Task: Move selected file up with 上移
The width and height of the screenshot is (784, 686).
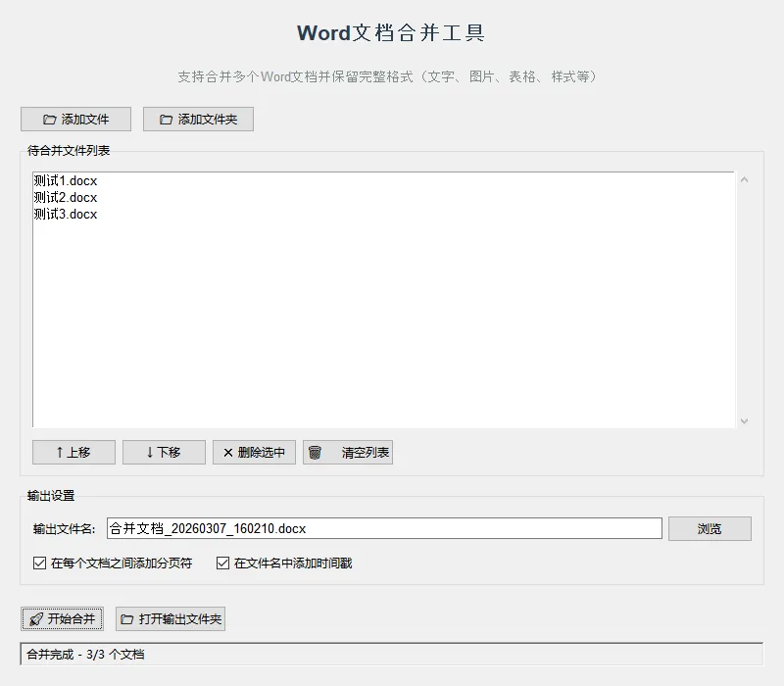Action: point(74,453)
